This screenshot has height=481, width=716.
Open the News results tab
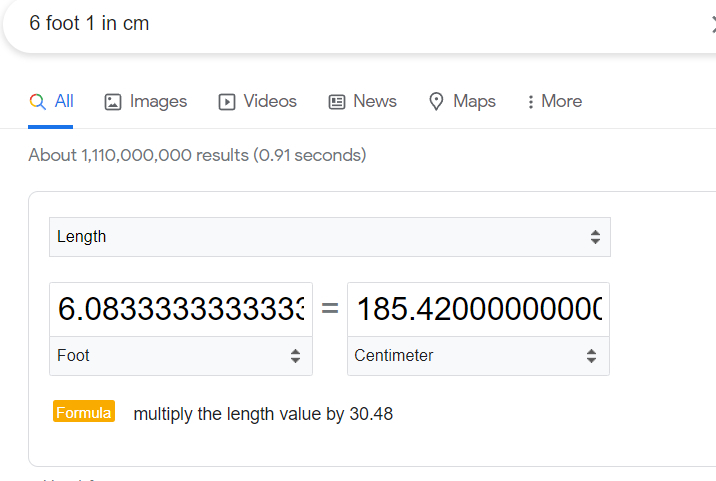click(374, 101)
